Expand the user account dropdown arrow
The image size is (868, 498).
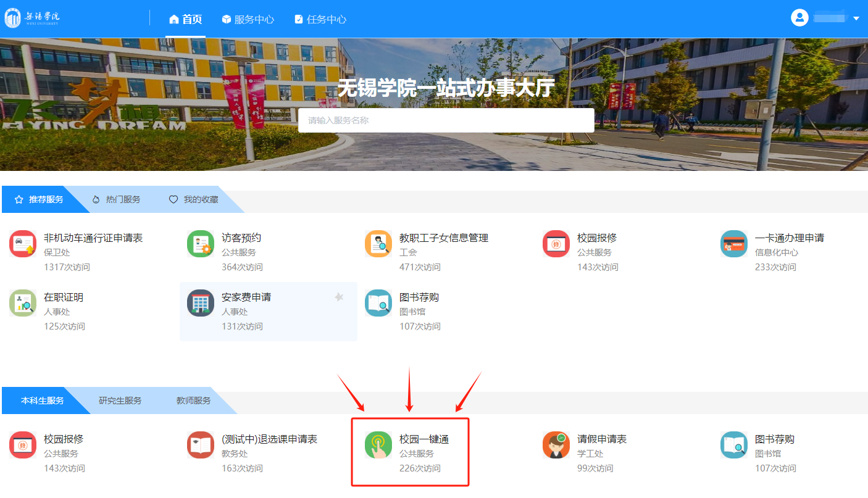tap(856, 19)
